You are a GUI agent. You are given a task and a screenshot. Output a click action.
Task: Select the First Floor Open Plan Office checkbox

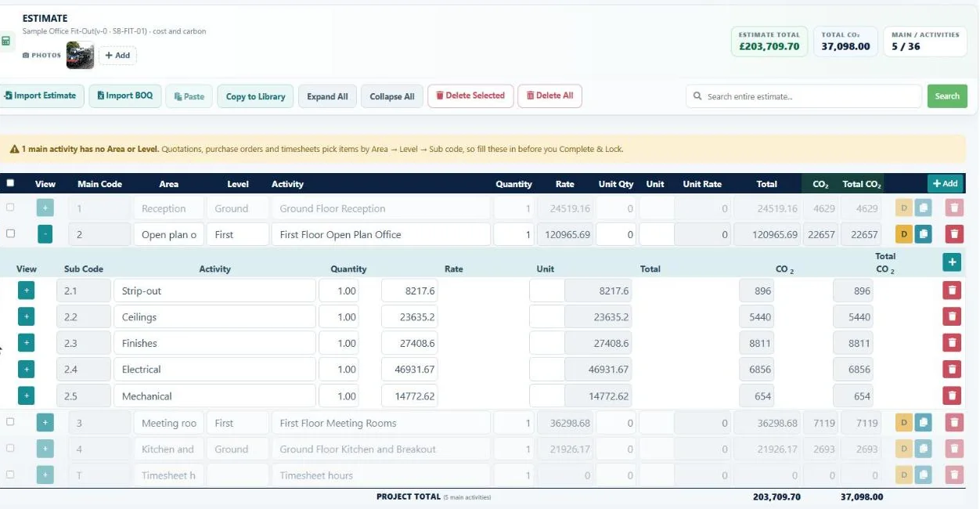[x=10, y=234]
